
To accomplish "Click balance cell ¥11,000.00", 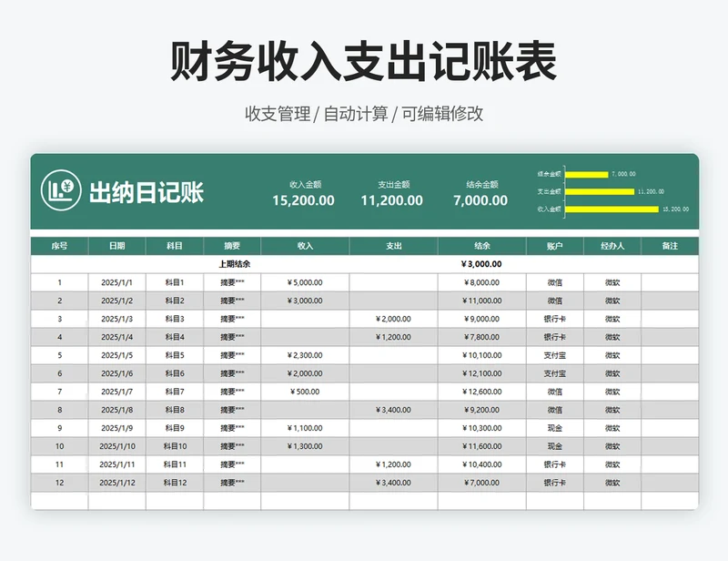I will point(482,301).
